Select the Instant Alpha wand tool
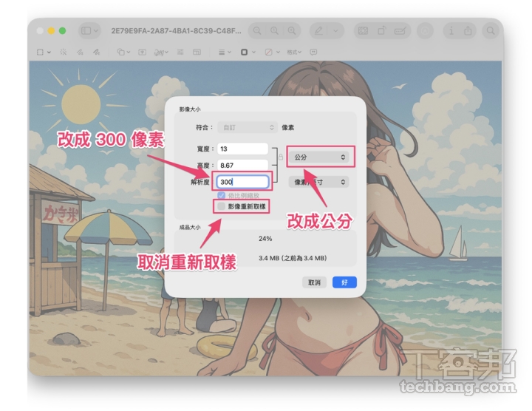The height and width of the screenshot is (411, 532). [63, 52]
